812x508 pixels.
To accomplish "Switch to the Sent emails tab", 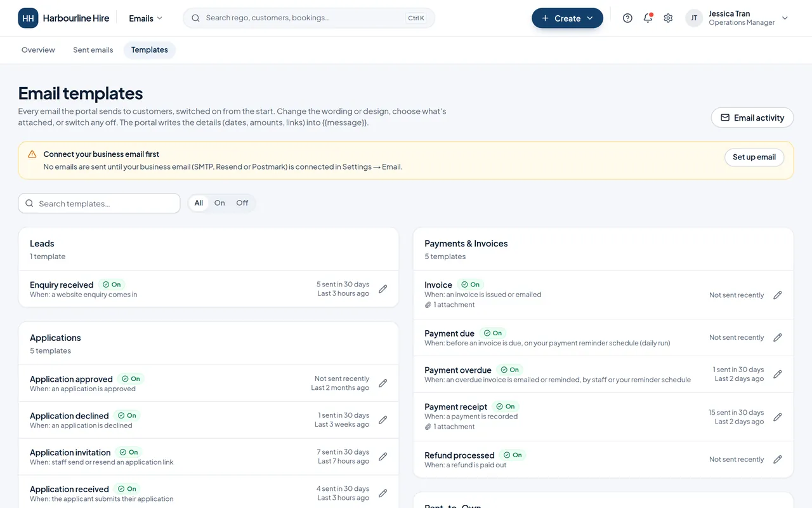I will coord(93,50).
